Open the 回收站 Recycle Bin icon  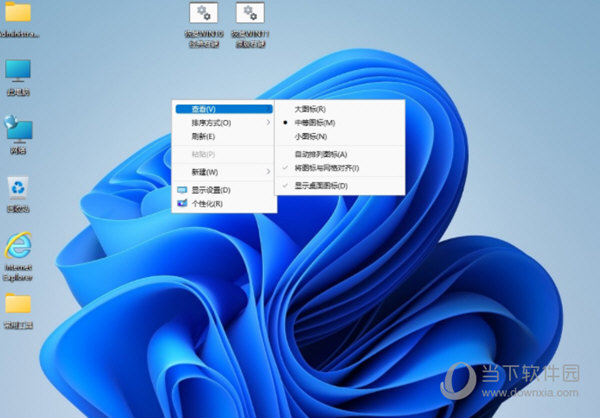tap(18, 194)
